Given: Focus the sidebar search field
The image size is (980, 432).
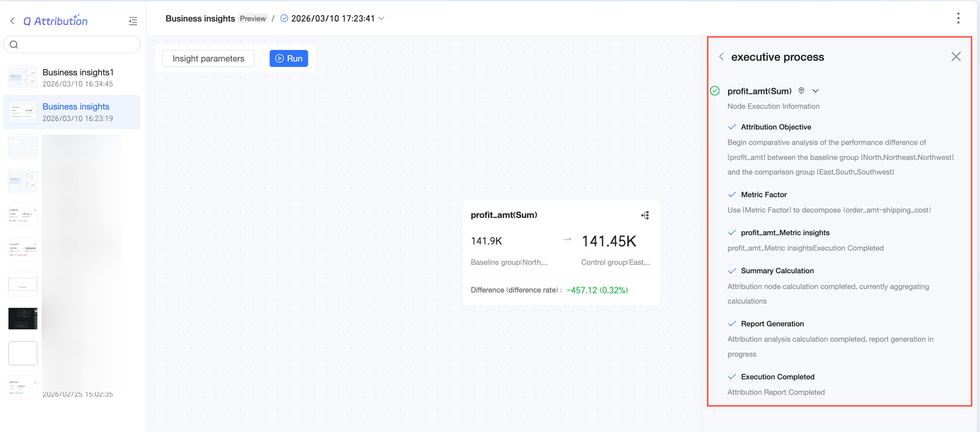Looking at the screenshot, I should click(72, 45).
